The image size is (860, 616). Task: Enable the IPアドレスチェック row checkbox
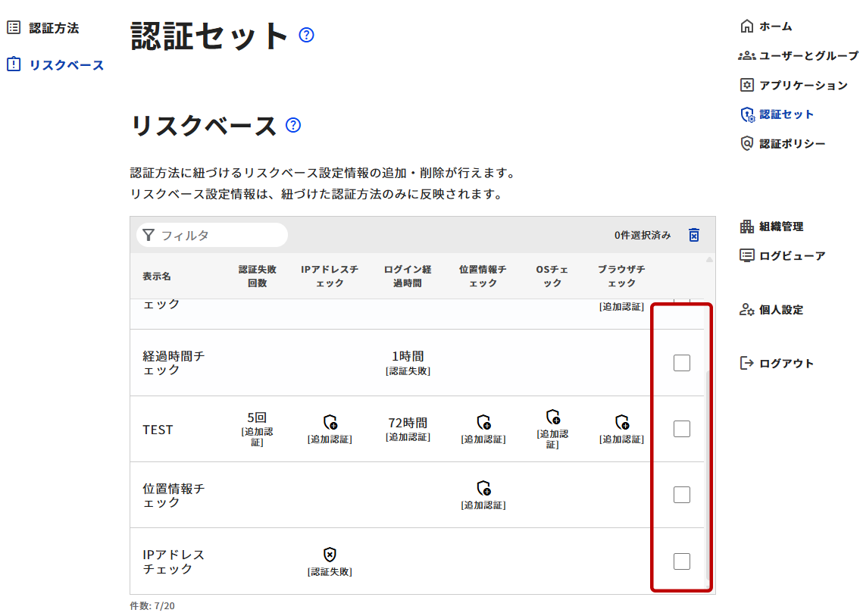pyautogui.click(x=681, y=561)
